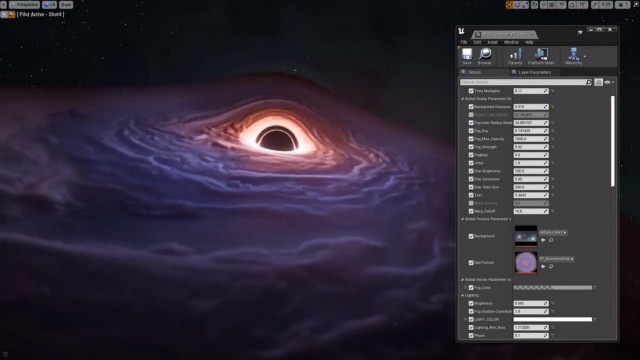Reset Background Exposure to default

coord(553,107)
